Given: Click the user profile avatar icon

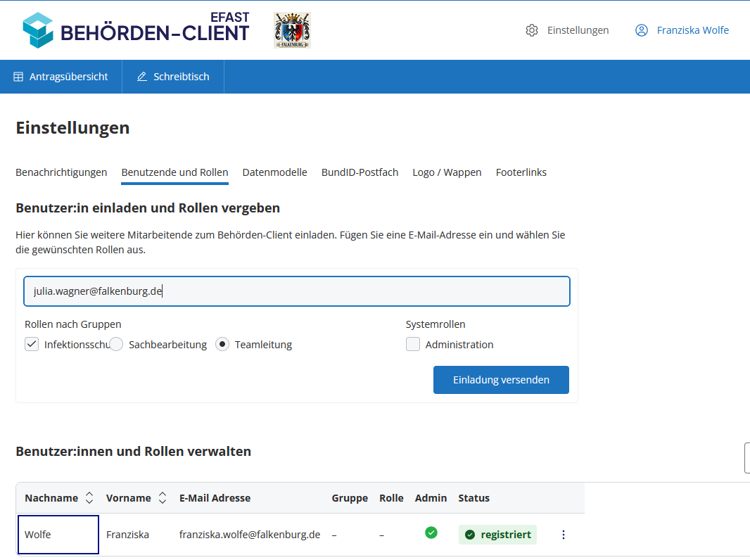Looking at the screenshot, I should [641, 30].
